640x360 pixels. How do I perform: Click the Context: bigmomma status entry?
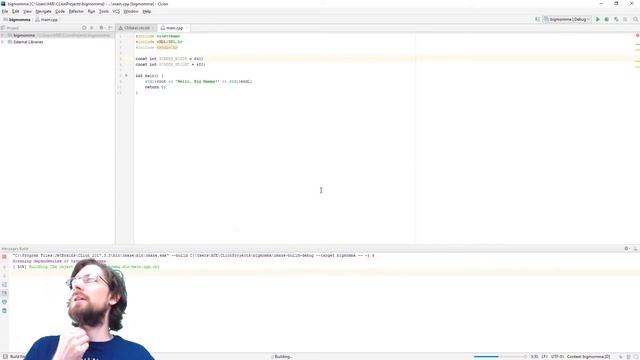click(588, 357)
